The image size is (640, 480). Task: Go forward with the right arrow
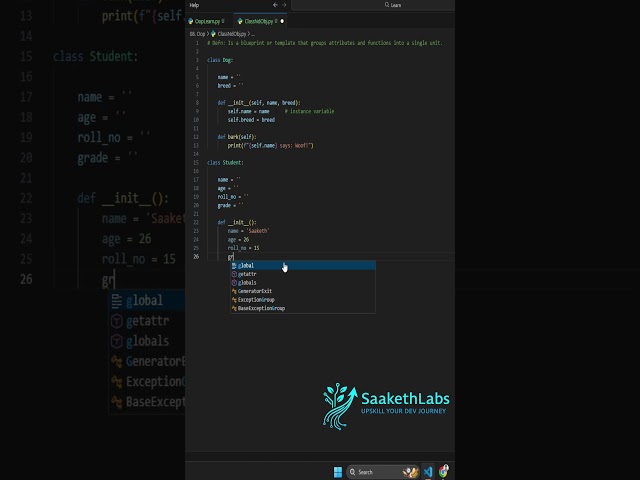(284, 5)
